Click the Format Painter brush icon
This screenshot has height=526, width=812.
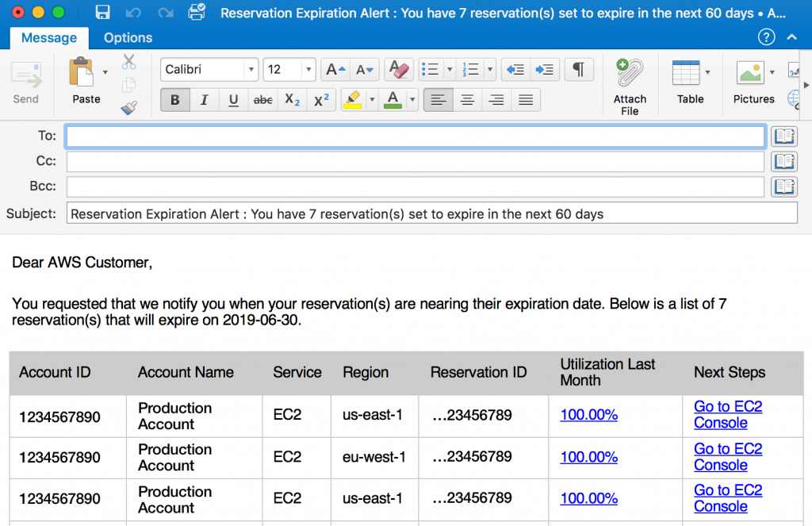(x=128, y=108)
